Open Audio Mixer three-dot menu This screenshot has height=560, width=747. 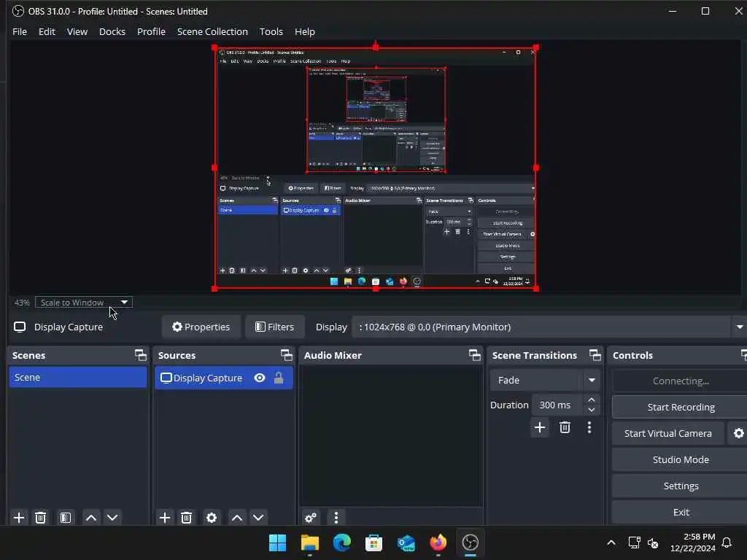336,518
